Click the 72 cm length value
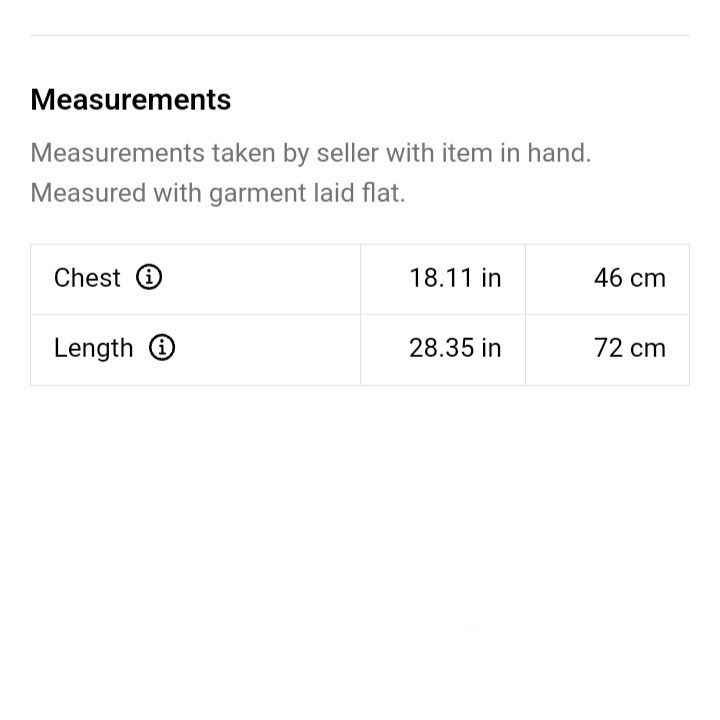 (x=630, y=348)
